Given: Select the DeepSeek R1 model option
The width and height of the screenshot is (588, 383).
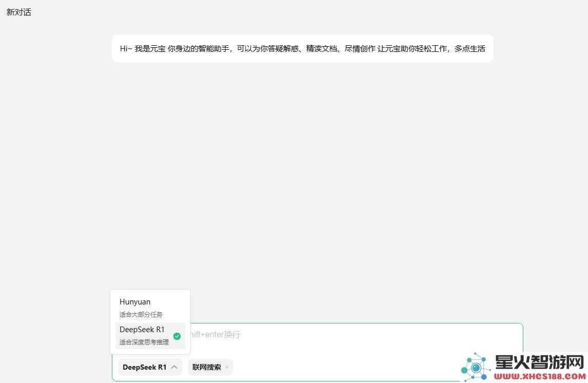Looking at the screenshot, I should point(150,336).
